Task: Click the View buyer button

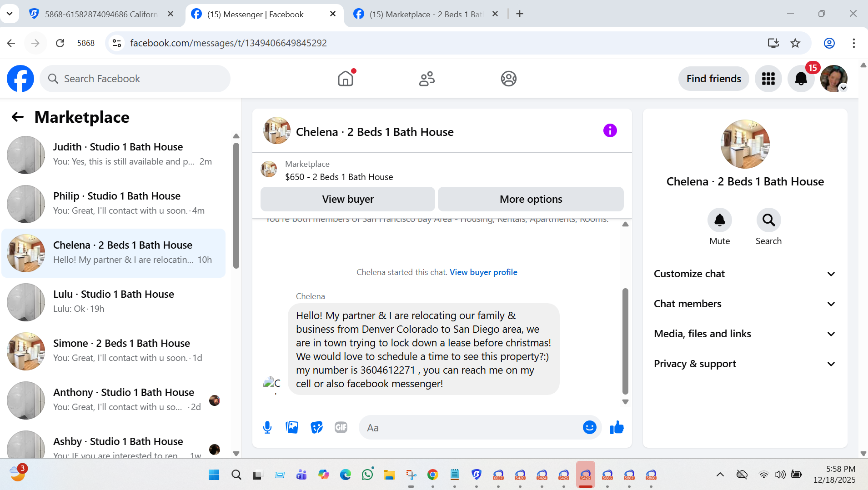Action: [x=348, y=199]
